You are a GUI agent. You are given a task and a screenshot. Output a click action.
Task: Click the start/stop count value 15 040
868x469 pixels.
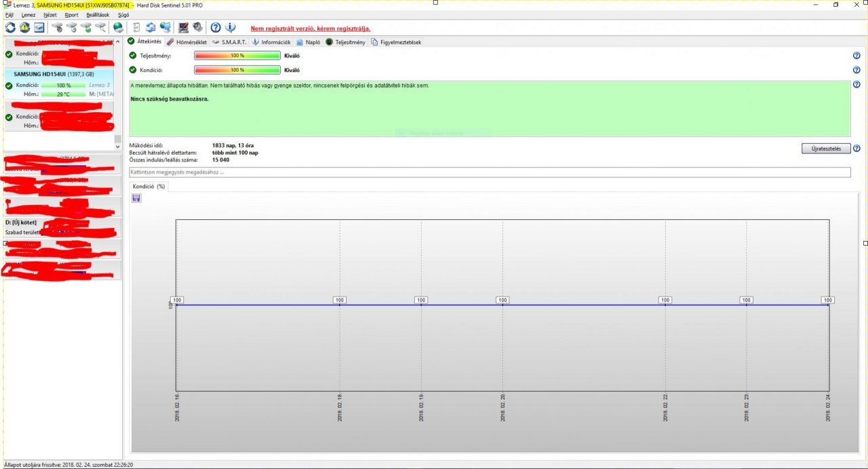[220, 160]
